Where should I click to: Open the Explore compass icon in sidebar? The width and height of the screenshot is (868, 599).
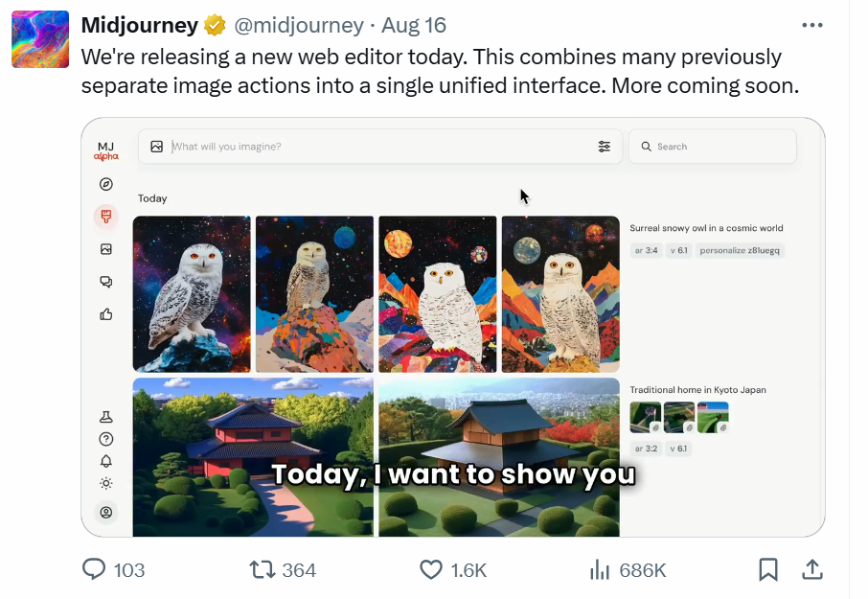pyautogui.click(x=106, y=184)
